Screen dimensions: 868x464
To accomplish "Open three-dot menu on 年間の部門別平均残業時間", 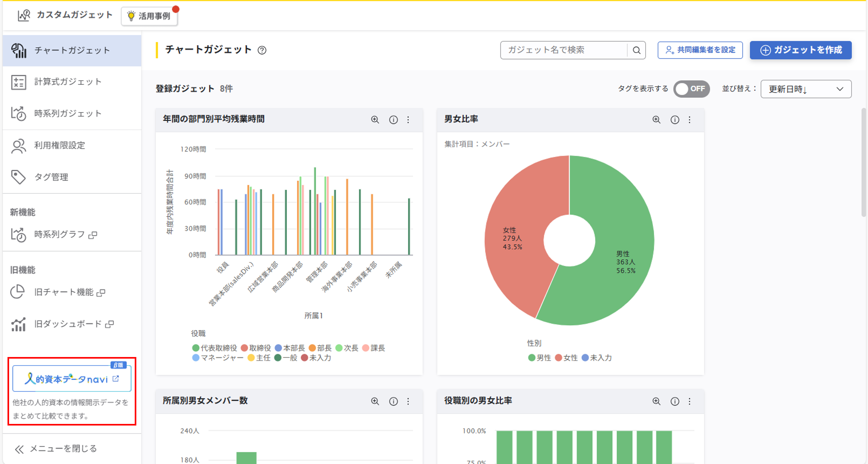I will pos(408,120).
